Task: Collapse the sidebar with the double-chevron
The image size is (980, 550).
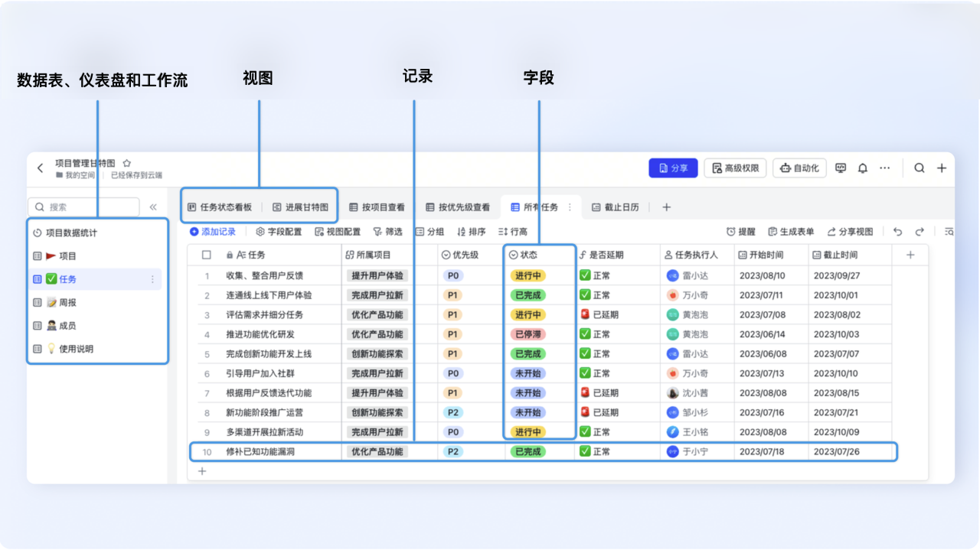Action: pos(153,206)
